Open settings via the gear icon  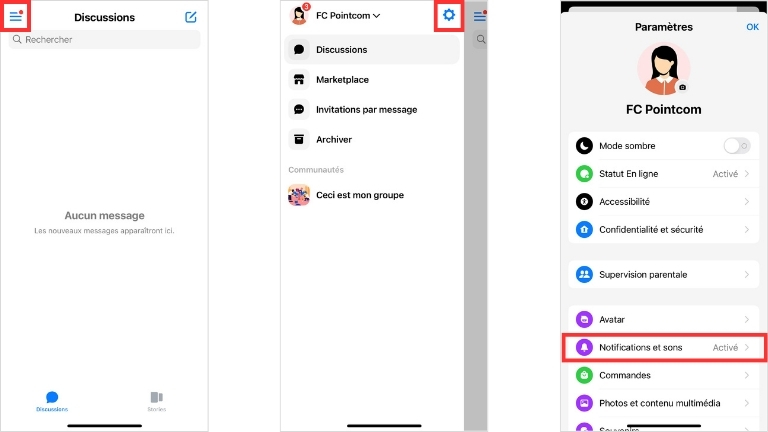click(x=449, y=15)
